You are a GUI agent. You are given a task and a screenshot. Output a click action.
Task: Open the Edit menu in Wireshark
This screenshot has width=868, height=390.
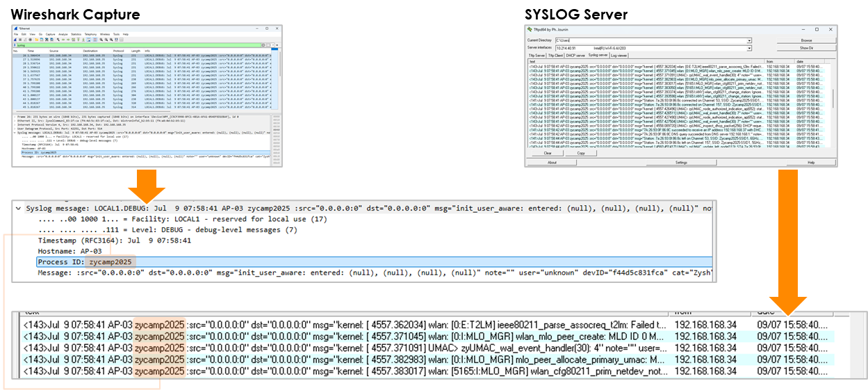tap(24, 34)
